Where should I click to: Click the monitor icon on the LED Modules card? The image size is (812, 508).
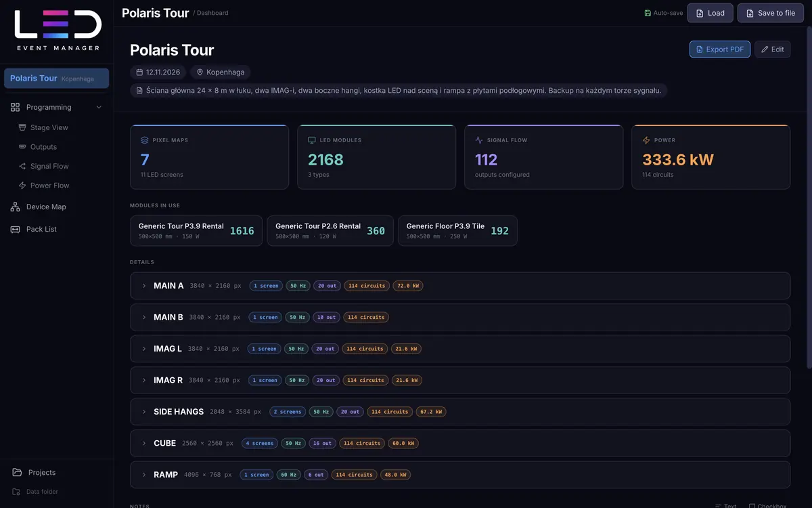311,140
